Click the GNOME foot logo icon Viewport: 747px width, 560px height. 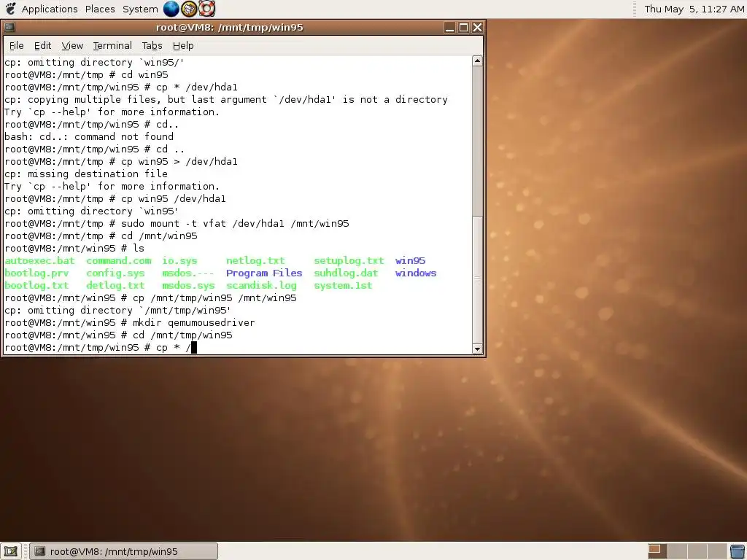point(10,9)
